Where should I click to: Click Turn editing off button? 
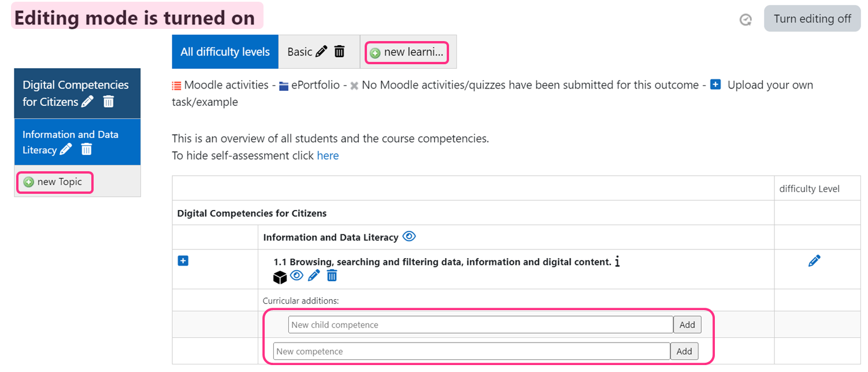tap(812, 19)
